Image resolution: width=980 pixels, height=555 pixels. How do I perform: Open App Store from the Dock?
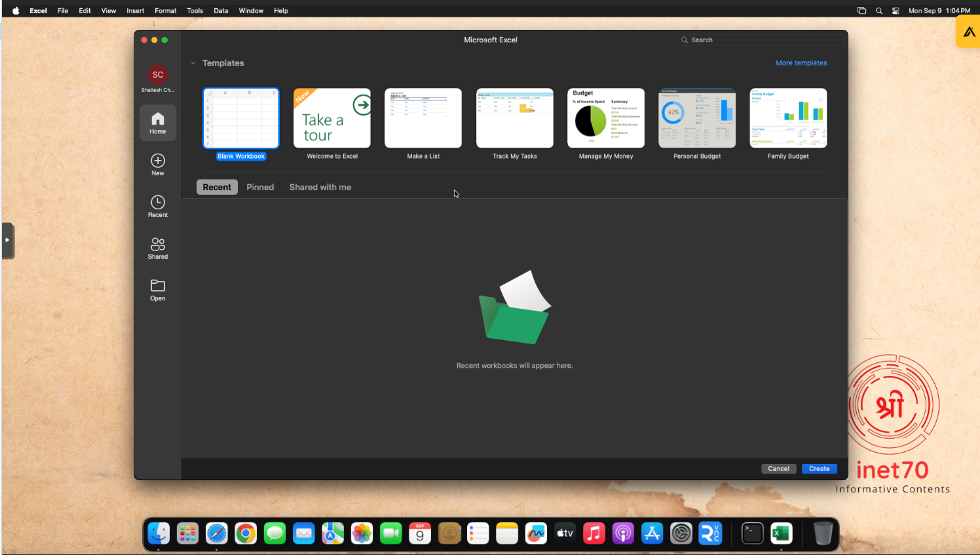click(652, 533)
